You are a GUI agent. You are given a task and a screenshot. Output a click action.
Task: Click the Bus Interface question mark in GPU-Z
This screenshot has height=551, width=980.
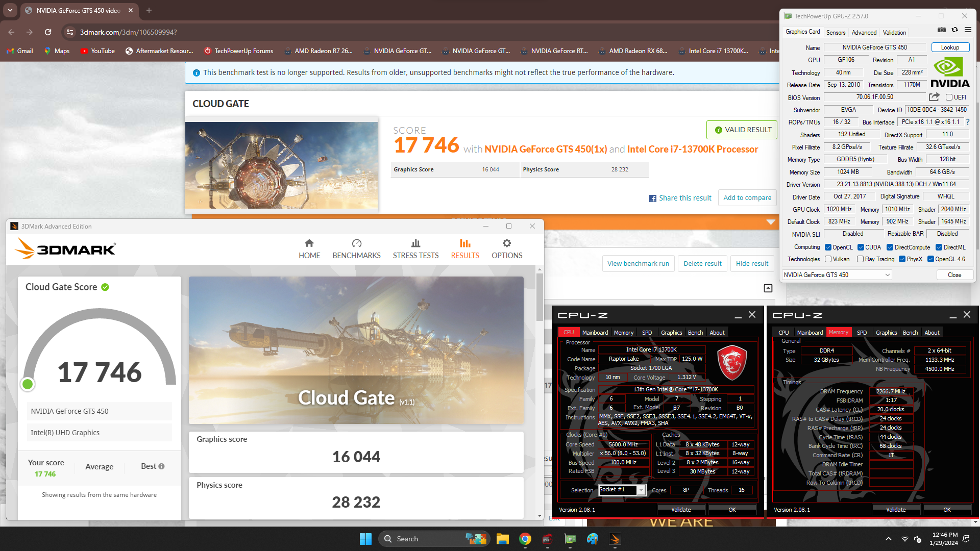coord(968,122)
